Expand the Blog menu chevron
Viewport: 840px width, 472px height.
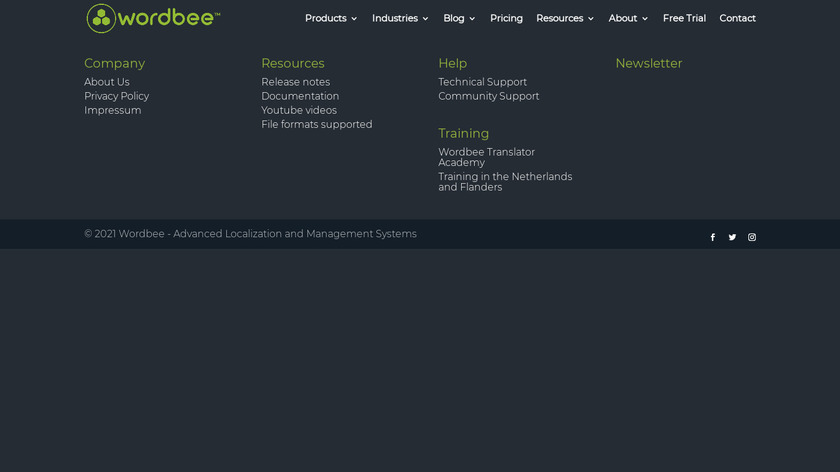[x=472, y=19]
